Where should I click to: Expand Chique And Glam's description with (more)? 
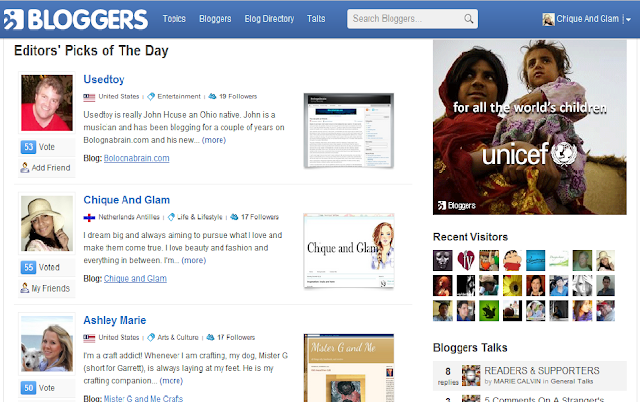coord(193,260)
